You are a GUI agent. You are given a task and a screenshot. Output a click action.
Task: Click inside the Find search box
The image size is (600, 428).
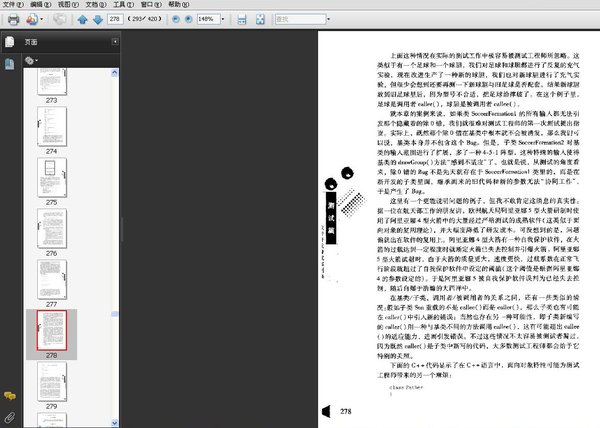click(x=300, y=19)
